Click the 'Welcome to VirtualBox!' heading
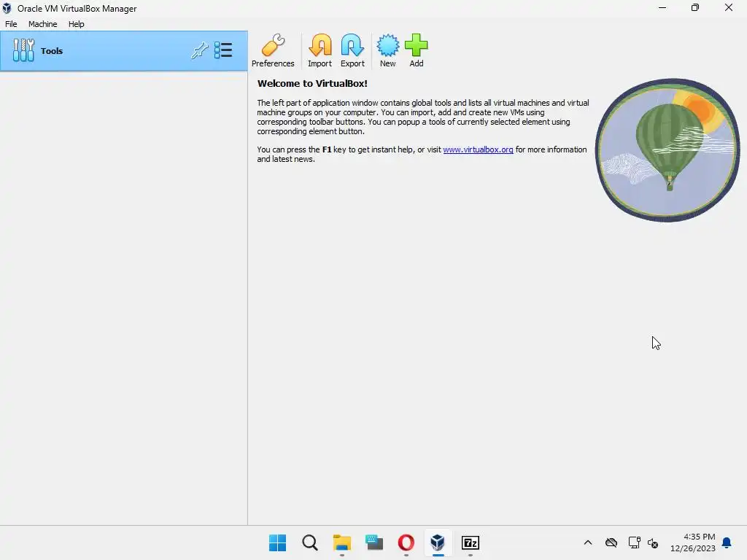The width and height of the screenshot is (747, 560). click(312, 83)
